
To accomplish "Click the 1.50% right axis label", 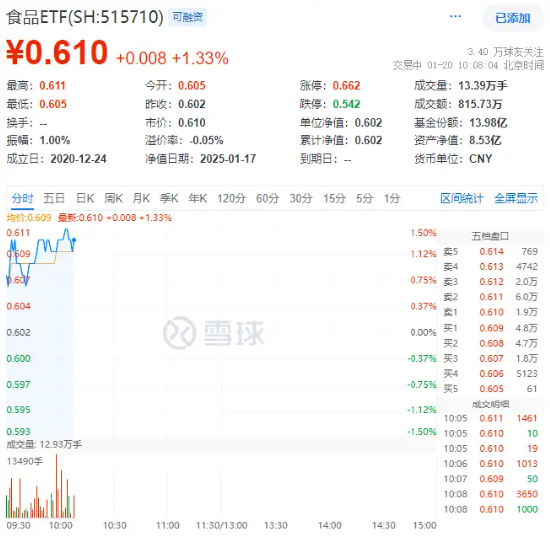I will coord(423,233).
